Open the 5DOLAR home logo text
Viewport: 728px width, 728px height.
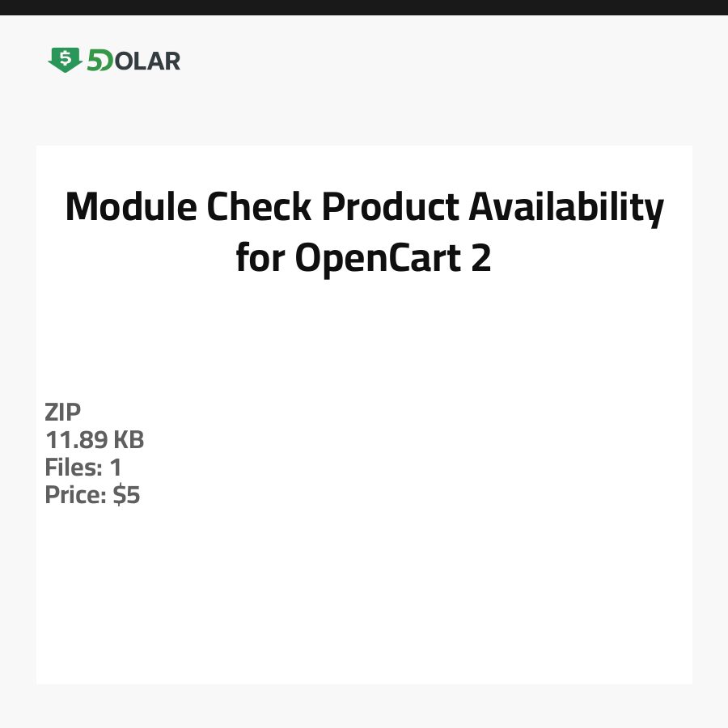click(147, 61)
